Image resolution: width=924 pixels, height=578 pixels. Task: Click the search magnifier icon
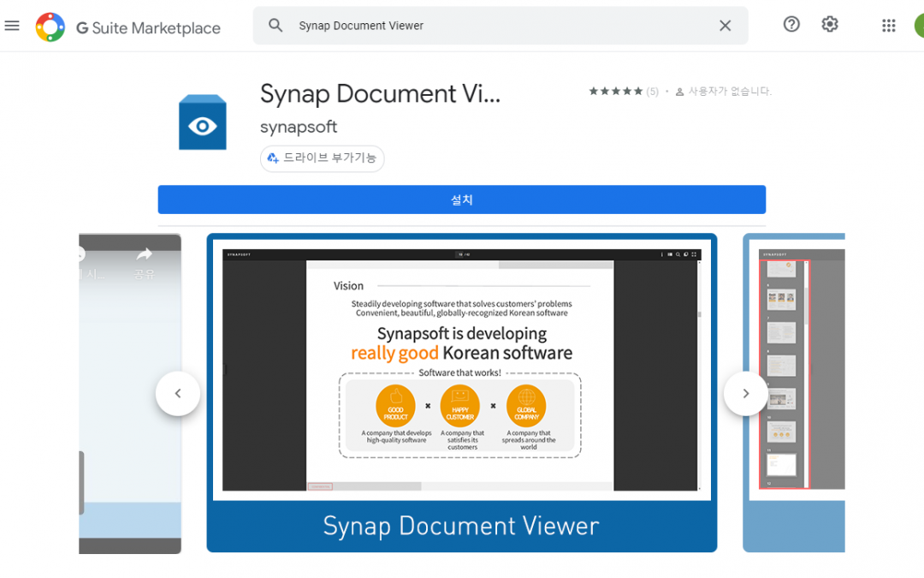(x=275, y=26)
